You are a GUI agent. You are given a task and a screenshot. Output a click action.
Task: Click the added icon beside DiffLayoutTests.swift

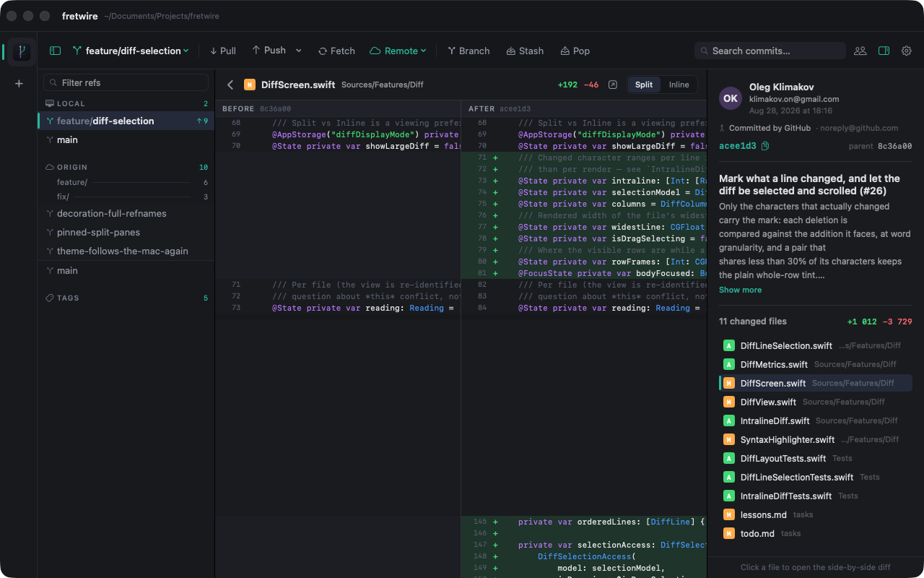coord(729,458)
